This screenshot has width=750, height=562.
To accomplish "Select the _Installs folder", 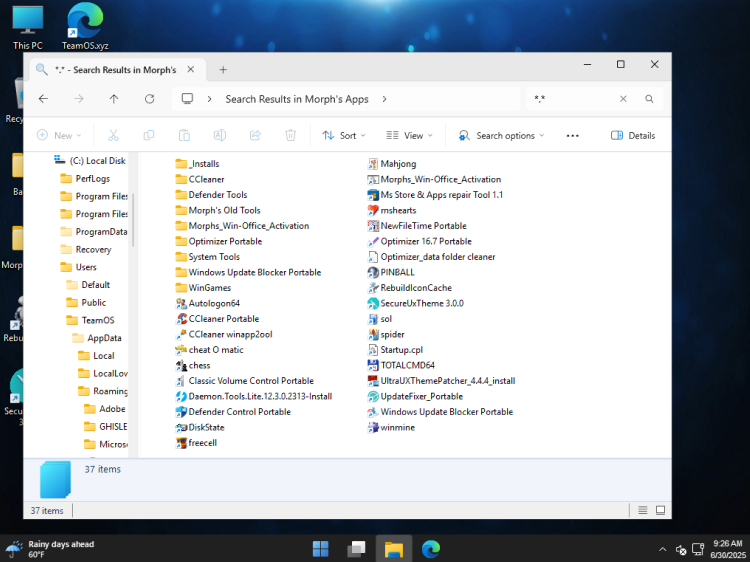I will (198, 164).
